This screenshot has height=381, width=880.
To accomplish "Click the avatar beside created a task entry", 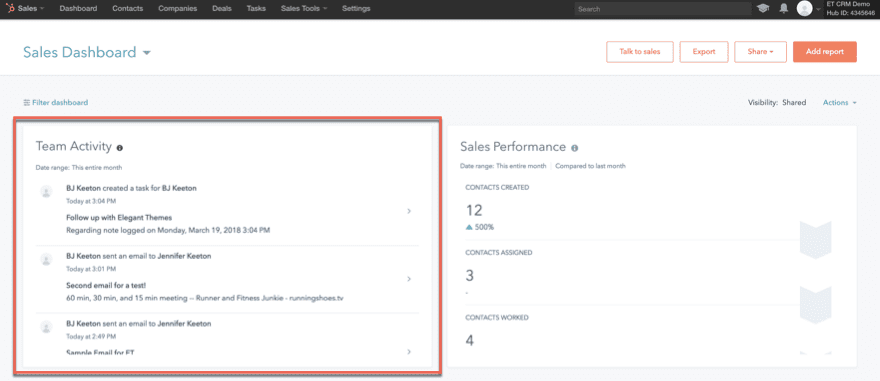I will [47, 192].
